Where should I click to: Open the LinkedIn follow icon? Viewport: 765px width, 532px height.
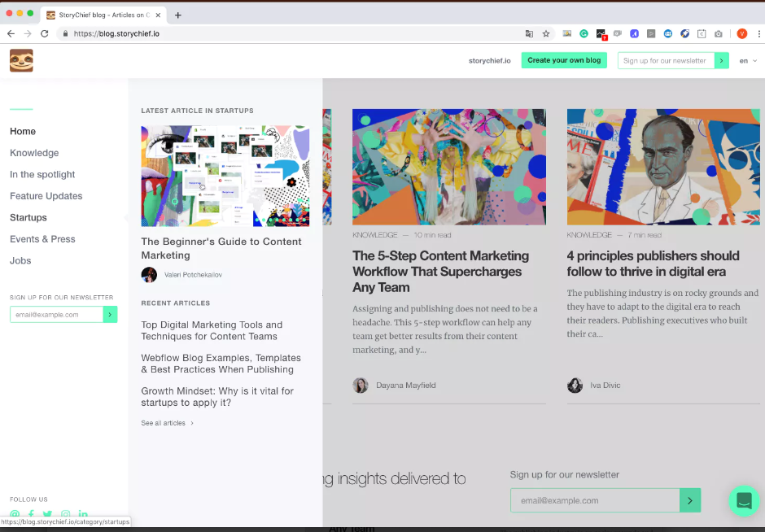click(x=83, y=513)
